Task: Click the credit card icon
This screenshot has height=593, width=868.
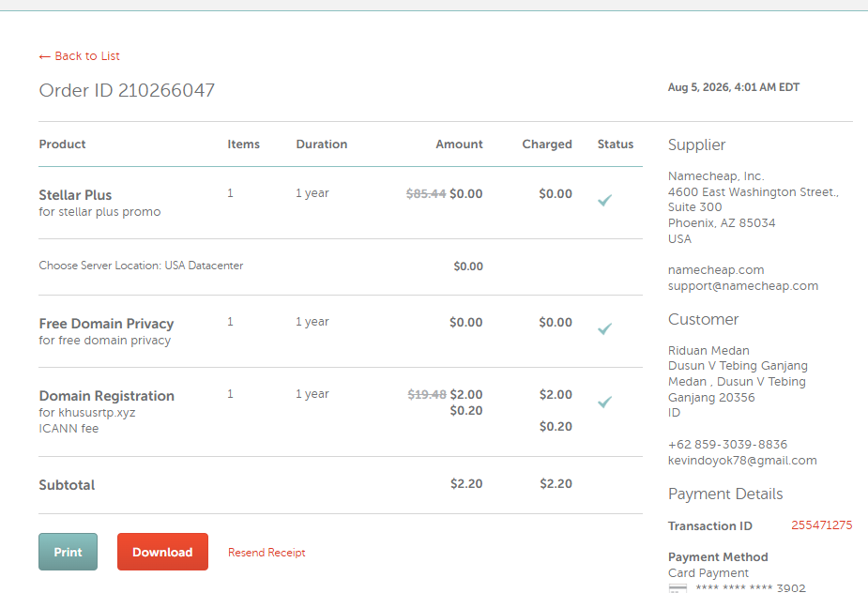Action: [x=678, y=588]
